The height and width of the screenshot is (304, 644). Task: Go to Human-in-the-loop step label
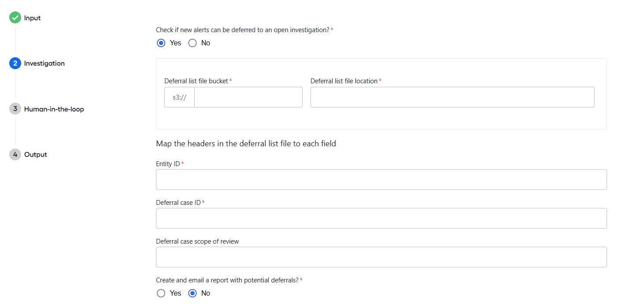[x=54, y=109]
